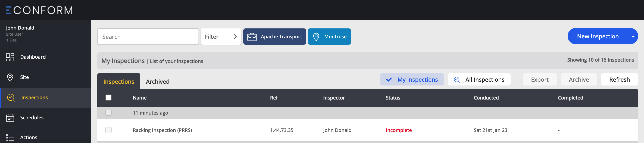Click the Dashboard grid icon in sidebar
Screen dimensions: 644x143
tap(10, 57)
